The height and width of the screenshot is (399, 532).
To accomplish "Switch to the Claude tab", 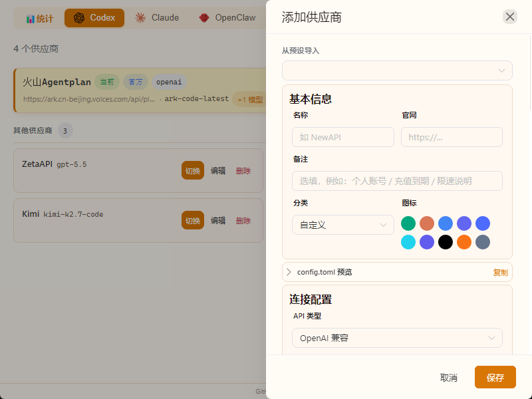I will click(x=157, y=18).
